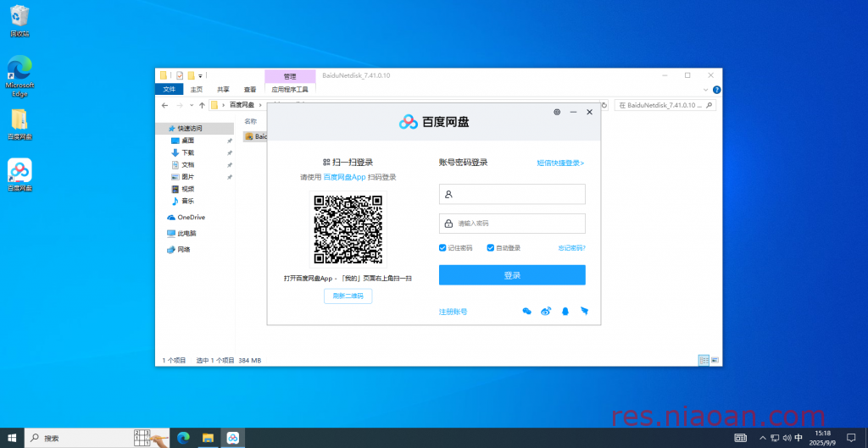Switch to large icons view in status bar

pos(715,360)
